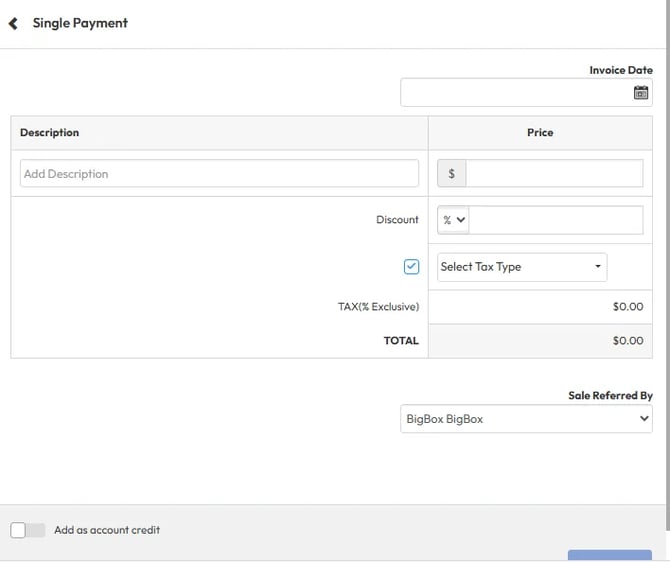Viewport: 670px width, 562px height.
Task: Click into the Add Description field
Action: click(x=219, y=174)
